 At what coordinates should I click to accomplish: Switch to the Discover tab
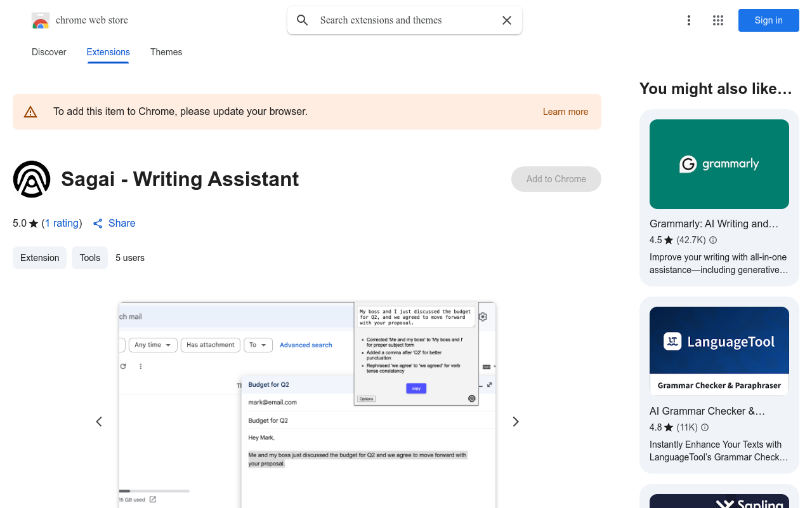pos(49,52)
